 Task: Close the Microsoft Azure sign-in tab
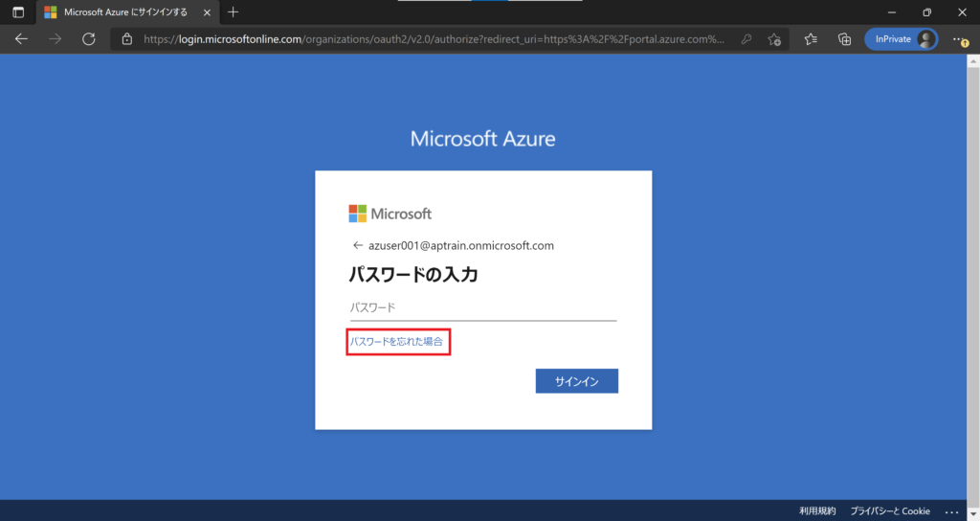tap(207, 11)
